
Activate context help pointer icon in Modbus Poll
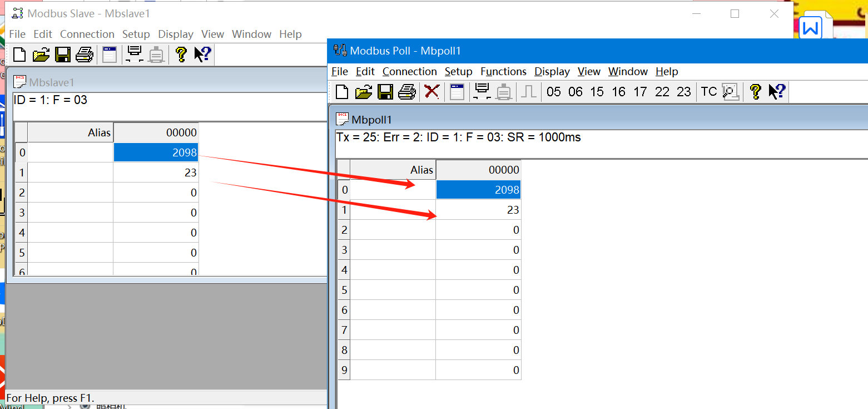coord(776,91)
